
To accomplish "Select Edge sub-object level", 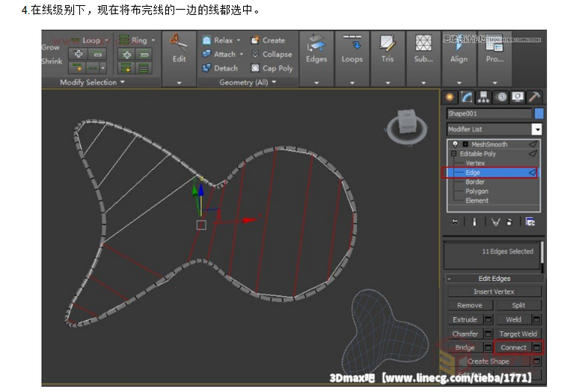I will tap(473, 172).
